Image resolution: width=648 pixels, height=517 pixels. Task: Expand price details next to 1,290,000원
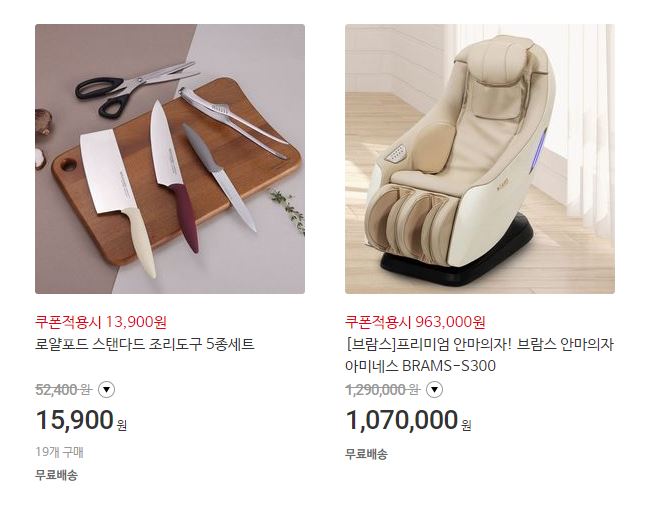(x=434, y=390)
